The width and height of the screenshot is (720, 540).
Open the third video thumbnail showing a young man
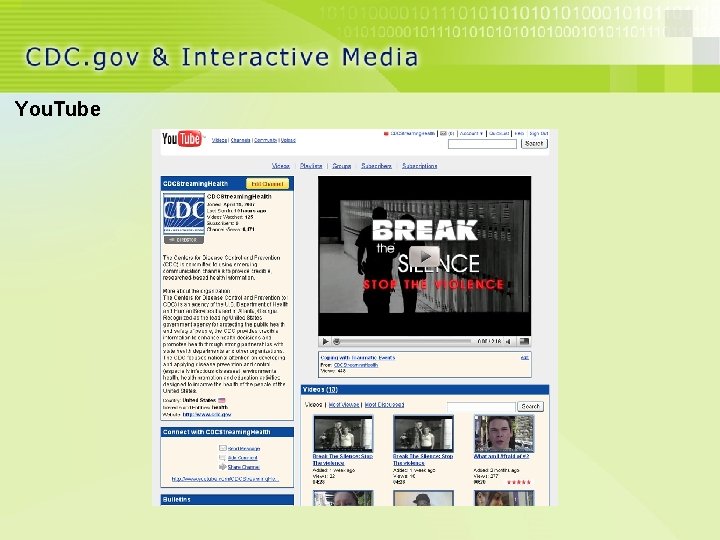pos(504,433)
